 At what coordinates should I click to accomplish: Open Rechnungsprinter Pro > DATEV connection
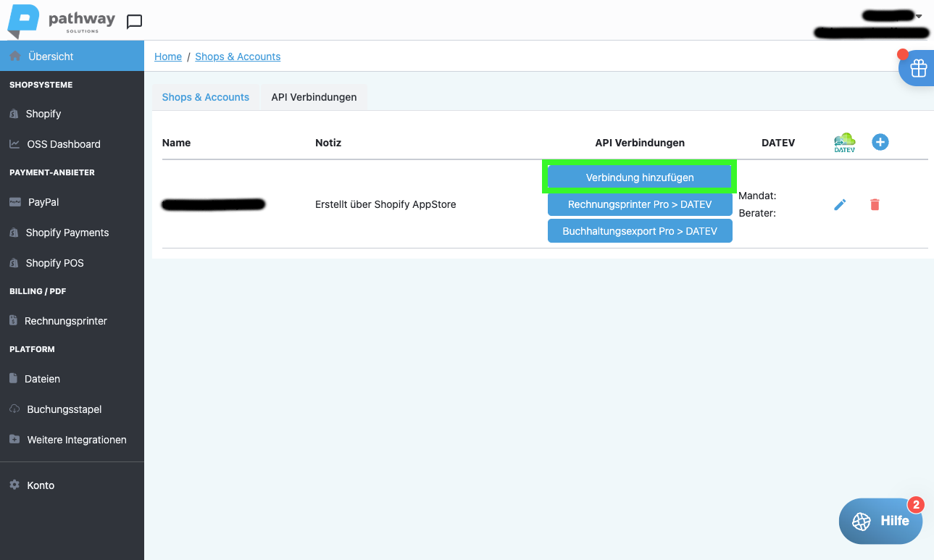[x=640, y=204]
